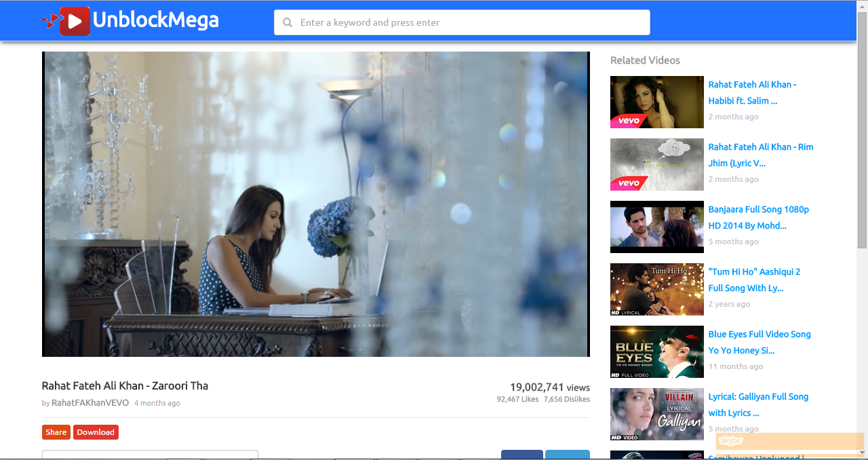Click the Skype overlay icon
Image resolution: width=868 pixels, height=460 pixels.
[x=731, y=441]
